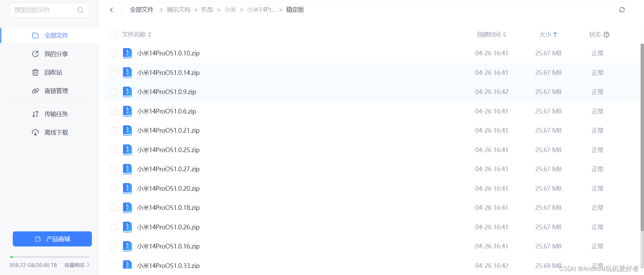Open file name 小米14ProOS1.0.16.zip
The image size is (644, 275).
[x=168, y=246]
